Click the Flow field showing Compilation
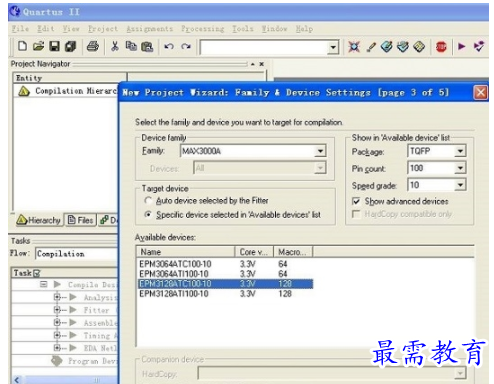The height and width of the screenshot is (384, 494). (77, 254)
